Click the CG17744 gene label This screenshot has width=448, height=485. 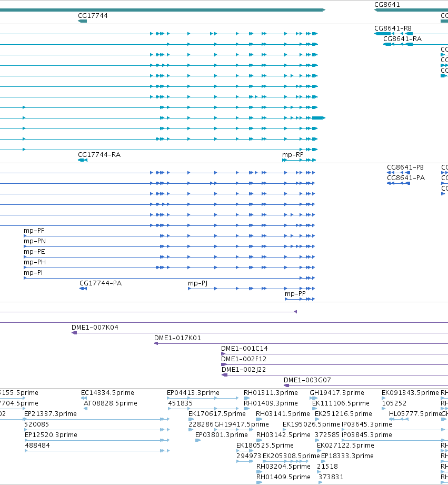93,15
